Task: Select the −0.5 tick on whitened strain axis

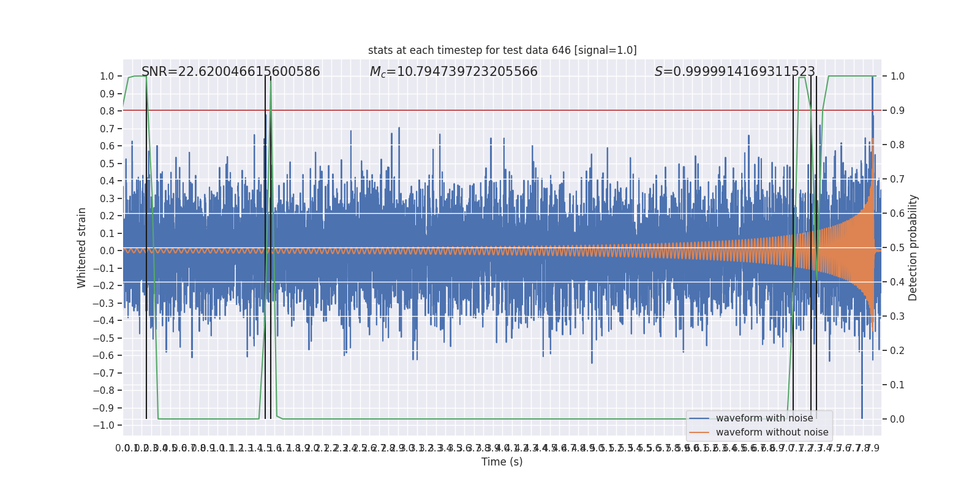Action: [107, 338]
